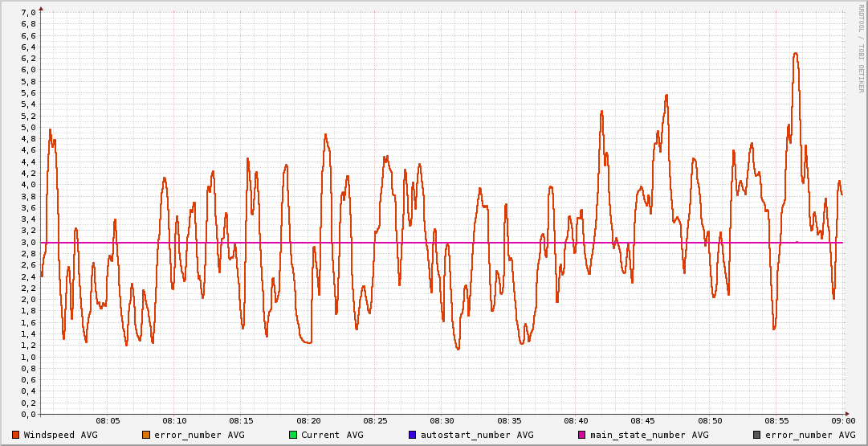
Task: Click the 08:05 time axis label
Action: click(x=108, y=421)
